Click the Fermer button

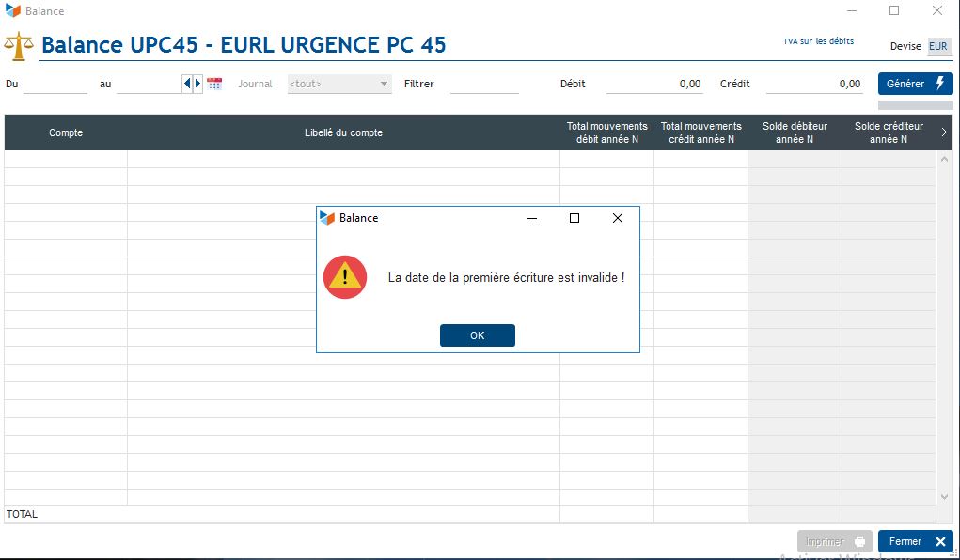[915, 541]
